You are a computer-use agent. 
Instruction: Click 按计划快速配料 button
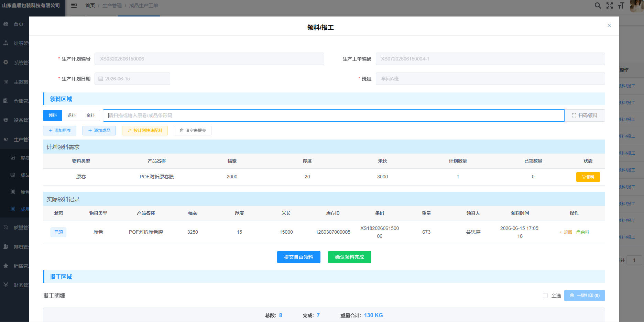pyautogui.click(x=145, y=131)
